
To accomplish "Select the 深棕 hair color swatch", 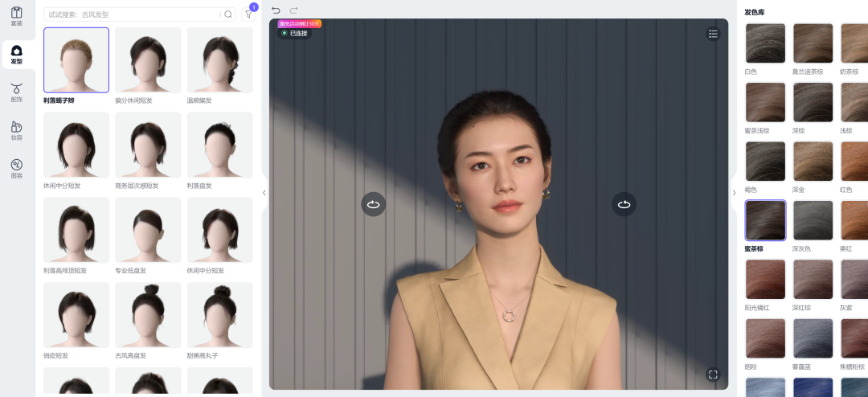I will point(813,102).
